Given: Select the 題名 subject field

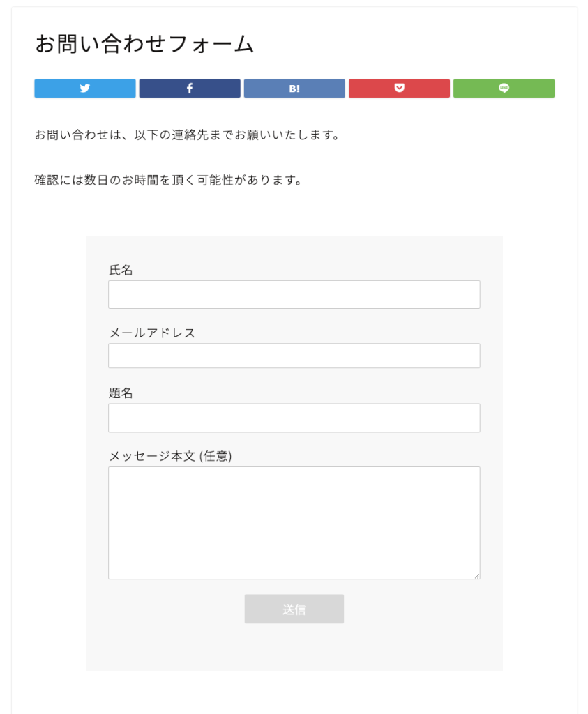Looking at the screenshot, I should (294, 418).
